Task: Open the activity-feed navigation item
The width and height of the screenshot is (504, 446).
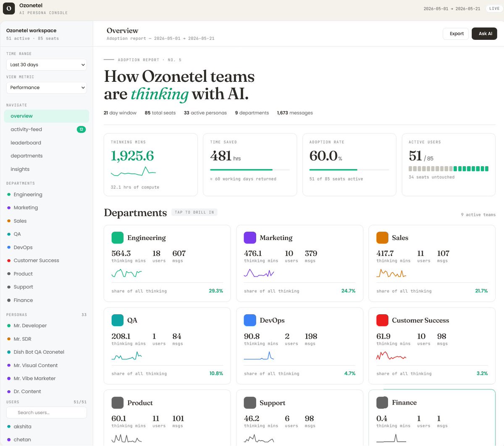Action: pos(47,129)
